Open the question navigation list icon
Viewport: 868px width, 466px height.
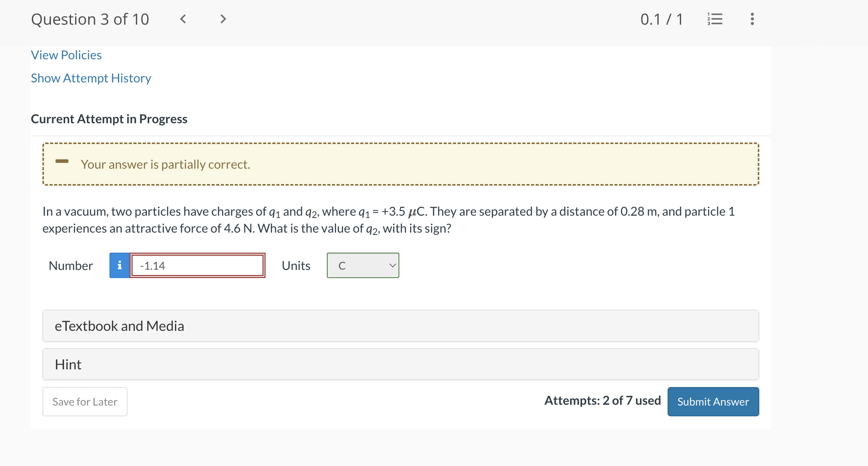715,18
